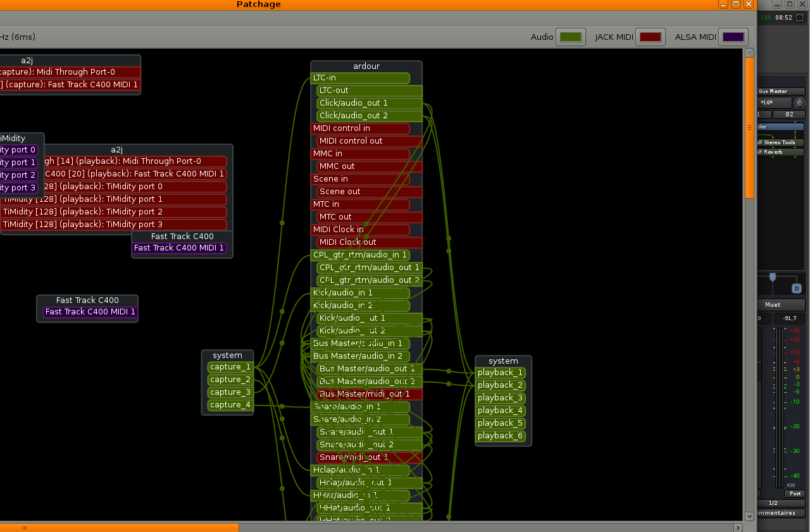Select the a2j (playback): TiMidity port 3 port
This screenshot has width=810, height=532.
(113, 225)
